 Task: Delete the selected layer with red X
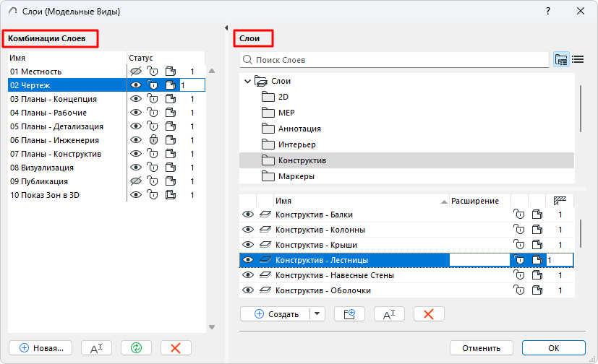pos(429,314)
